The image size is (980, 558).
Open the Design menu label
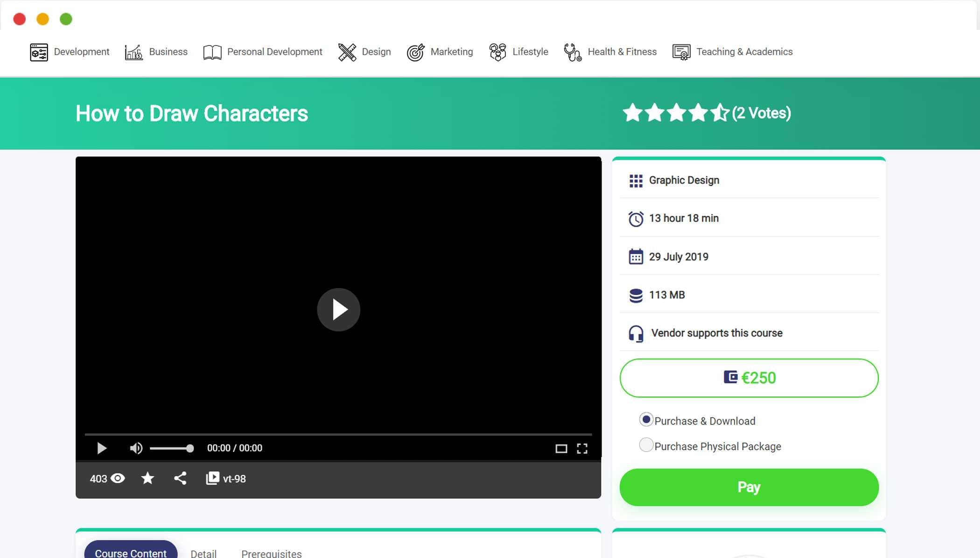click(x=376, y=52)
